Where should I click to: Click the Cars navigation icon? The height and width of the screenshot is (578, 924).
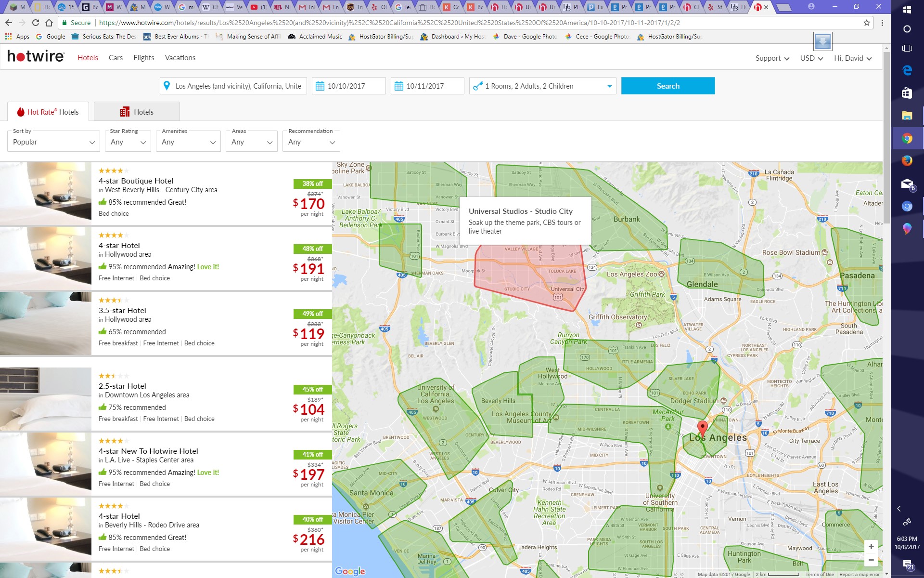115,57
